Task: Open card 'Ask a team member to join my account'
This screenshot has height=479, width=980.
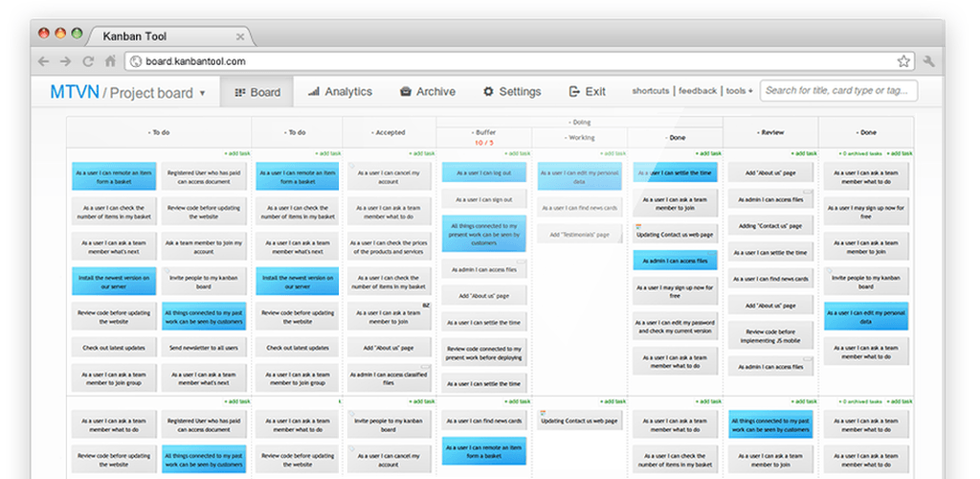Action: tap(204, 247)
